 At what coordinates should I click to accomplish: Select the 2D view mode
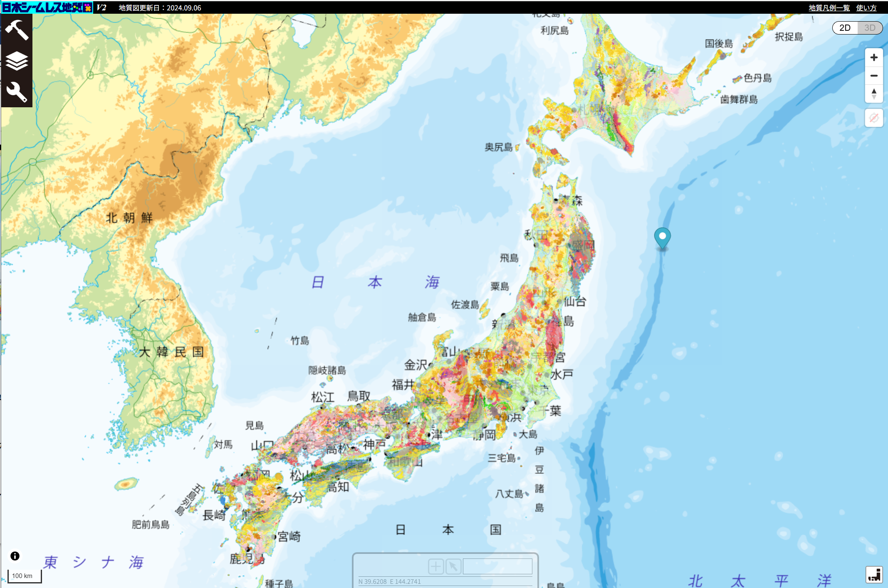click(x=845, y=28)
